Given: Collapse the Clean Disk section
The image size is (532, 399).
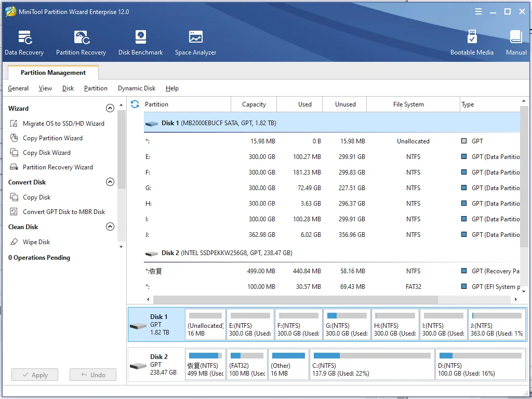Looking at the screenshot, I should [110, 227].
